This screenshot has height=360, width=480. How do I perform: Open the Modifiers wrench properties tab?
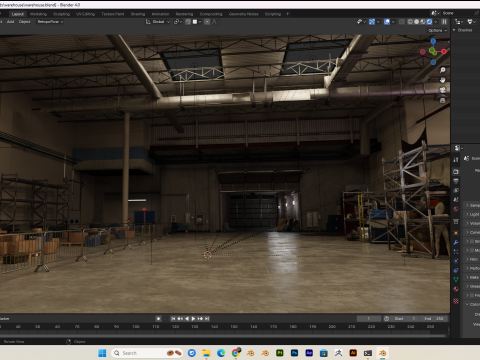[x=456, y=242]
